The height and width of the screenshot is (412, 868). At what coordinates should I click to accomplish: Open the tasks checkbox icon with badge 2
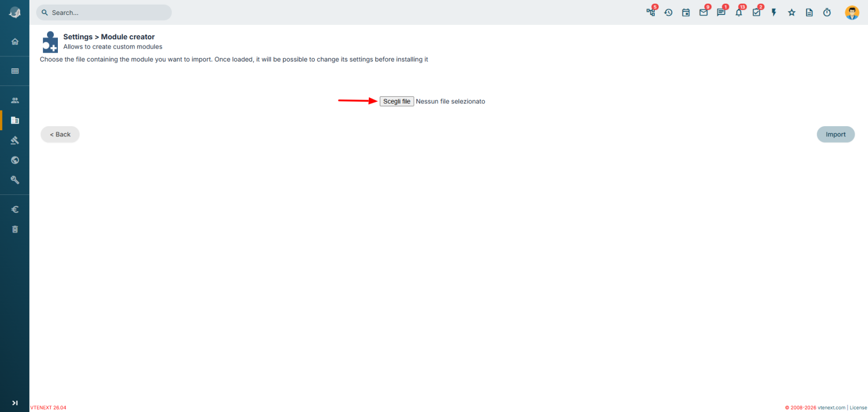[756, 12]
